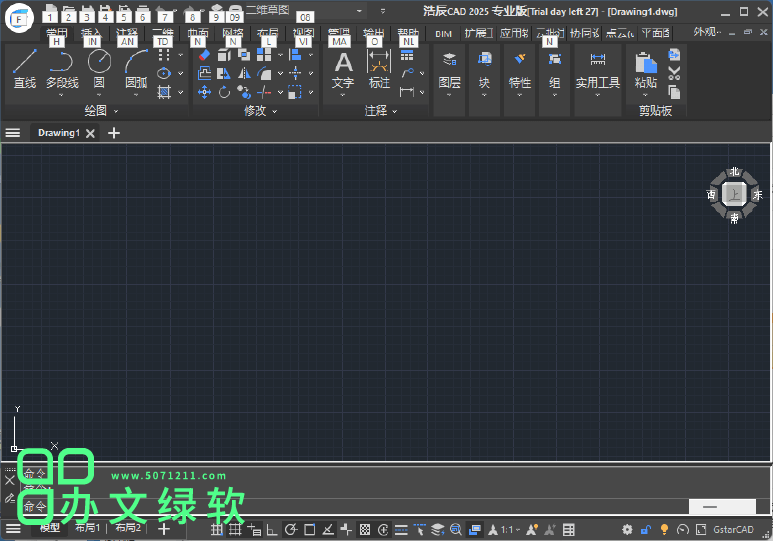Click the light bulb isolate objects icon
The height and width of the screenshot is (541, 773).
(664, 530)
